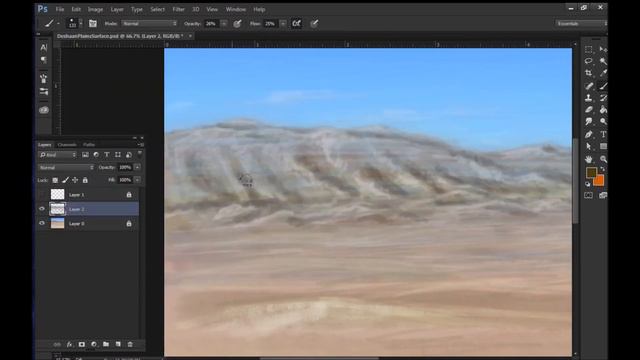Screen dimensions: 640x360
Task: Select the Eraser tool
Action: click(589, 110)
